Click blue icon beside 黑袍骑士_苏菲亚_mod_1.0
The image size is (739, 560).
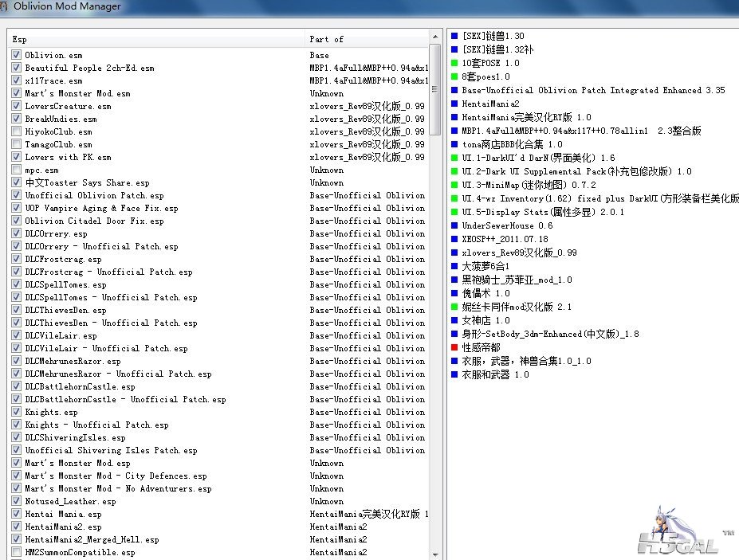pyautogui.click(x=454, y=280)
